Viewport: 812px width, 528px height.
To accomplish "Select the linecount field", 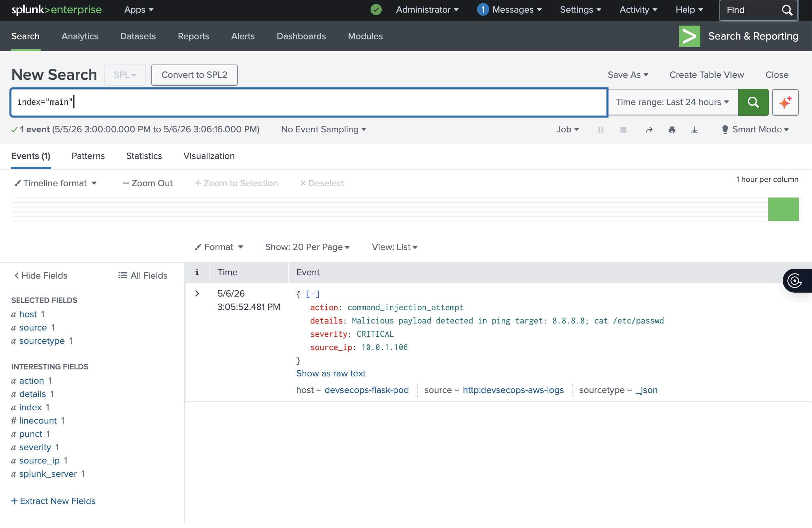I will 38,421.
